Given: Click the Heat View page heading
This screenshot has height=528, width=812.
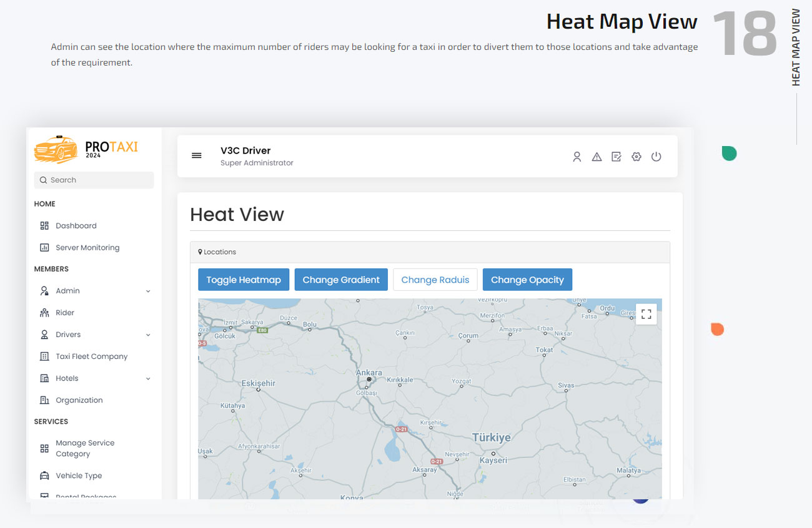Looking at the screenshot, I should [x=237, y=214].
